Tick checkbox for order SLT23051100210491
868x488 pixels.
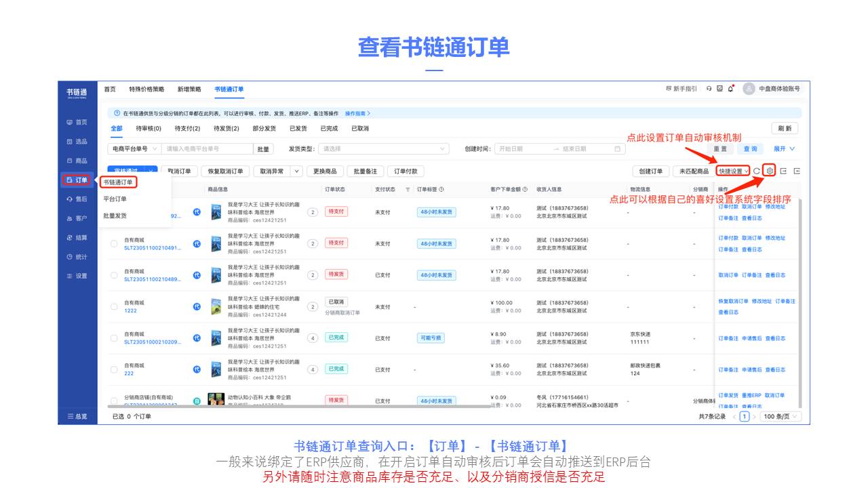114,243
